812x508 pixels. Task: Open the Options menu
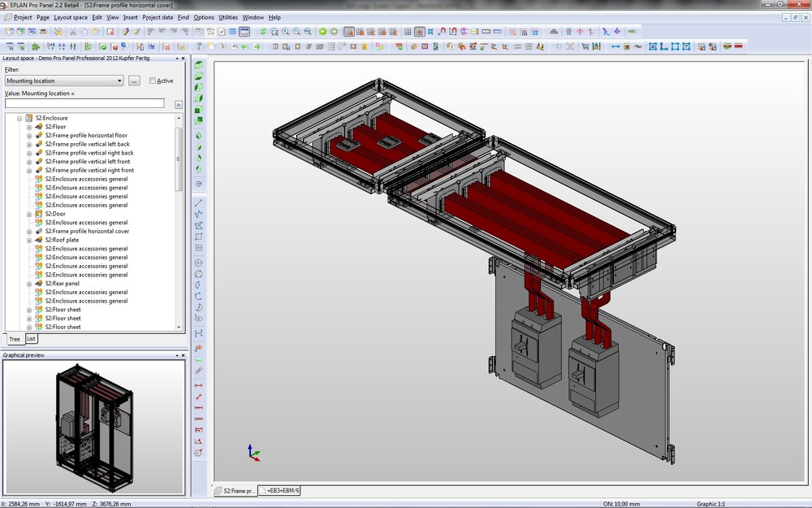(x=203, y=17)
